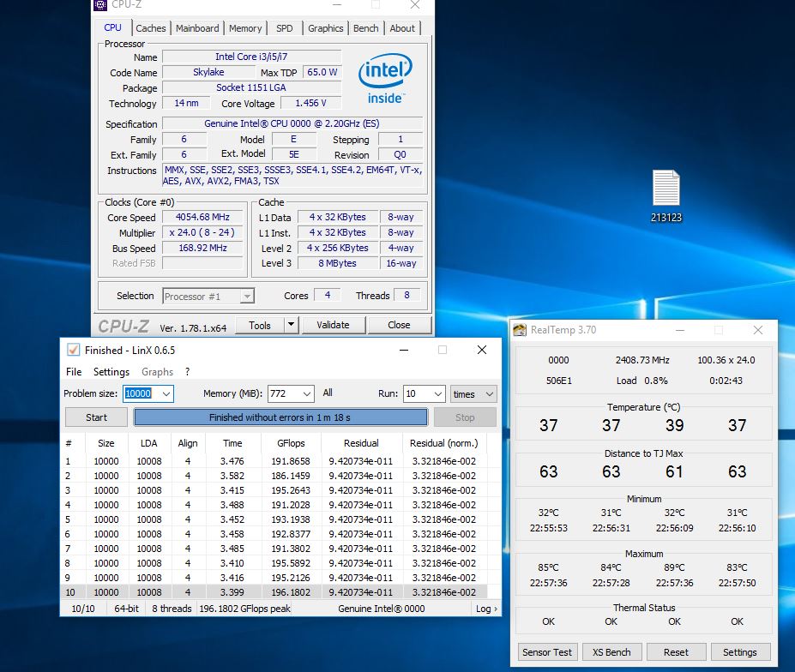Expand the Problem size dropdown in LinX
The image size is (795, 672).
pos(166,393)
